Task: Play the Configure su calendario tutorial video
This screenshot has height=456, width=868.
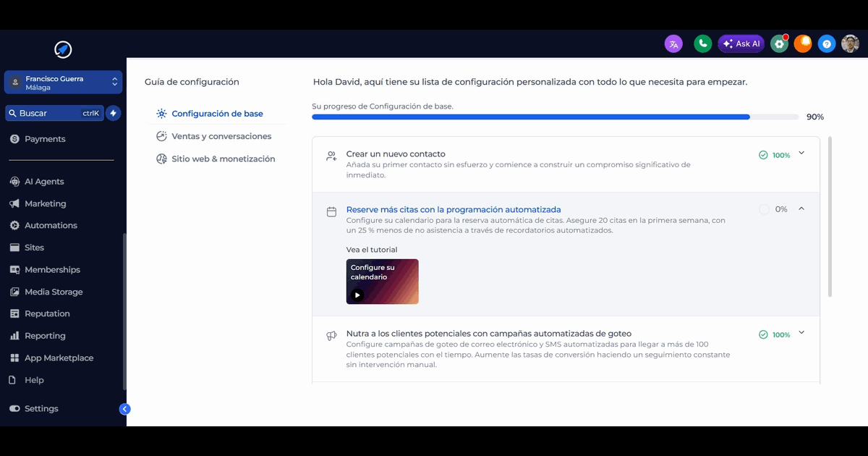Action: point(357,295)
